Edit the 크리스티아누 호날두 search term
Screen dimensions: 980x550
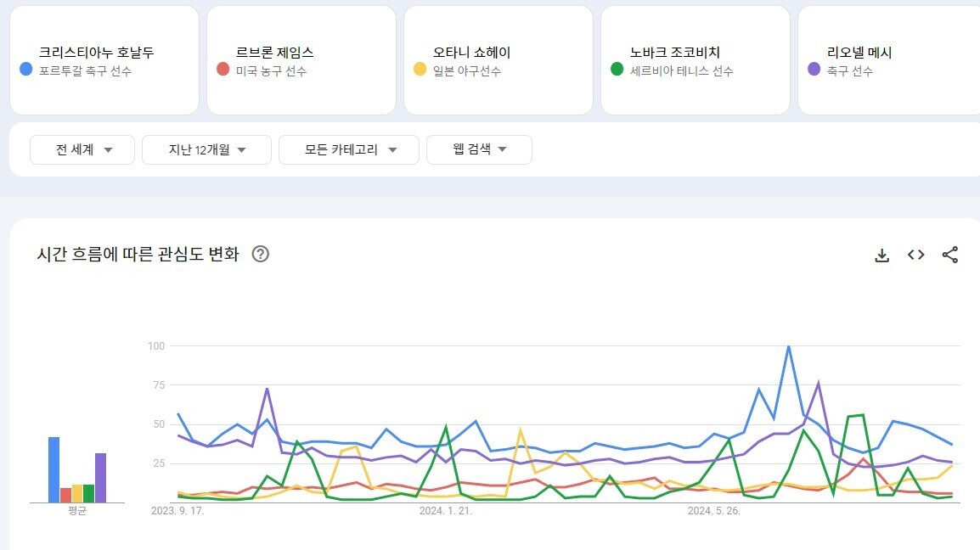coord(96,53)
